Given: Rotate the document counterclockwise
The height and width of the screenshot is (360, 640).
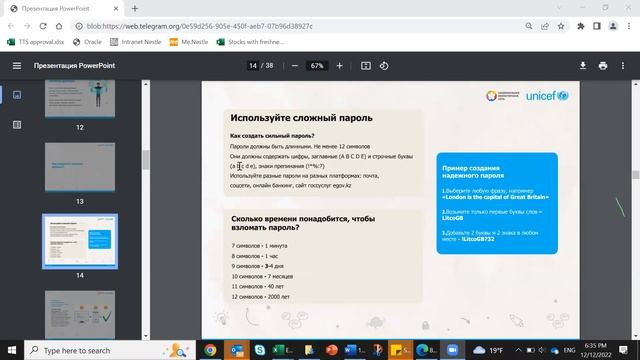Looking at the screenshot, I should point(384,66).
